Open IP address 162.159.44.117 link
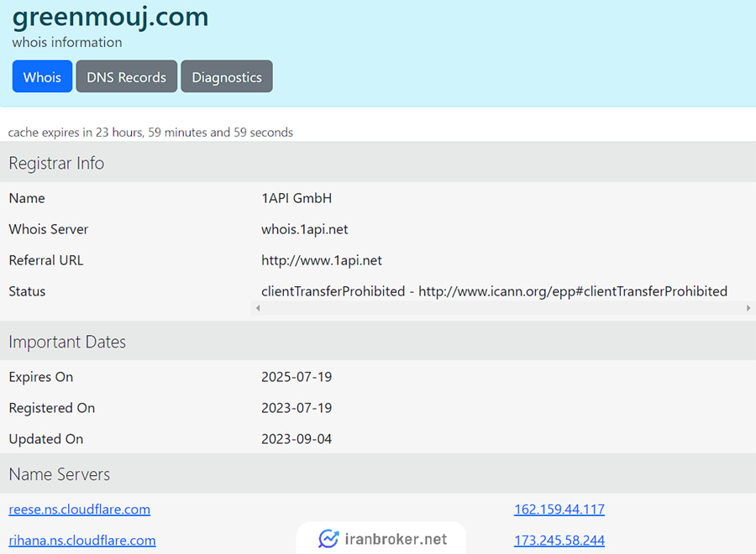Image resolution: width=756 pixels, height=554 pixels. pyautogui.click(x=559, y=510)
